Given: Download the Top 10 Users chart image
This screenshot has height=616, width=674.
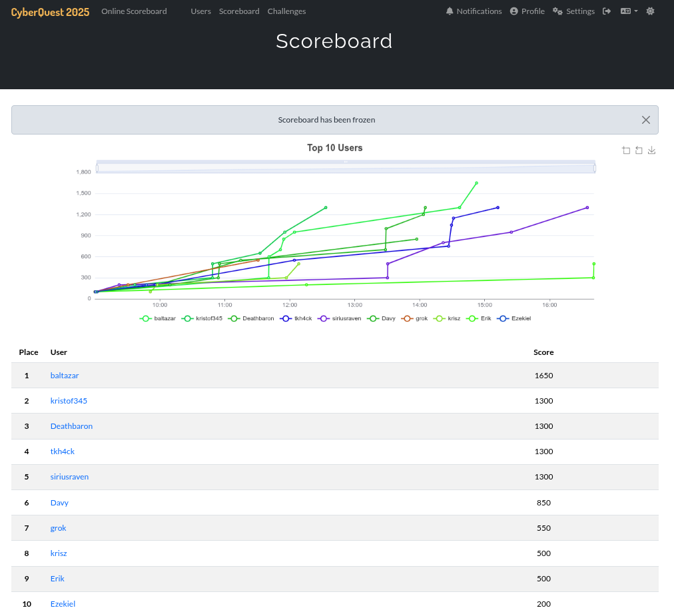Looking at the screenshot, I should (x=651, y=150).
